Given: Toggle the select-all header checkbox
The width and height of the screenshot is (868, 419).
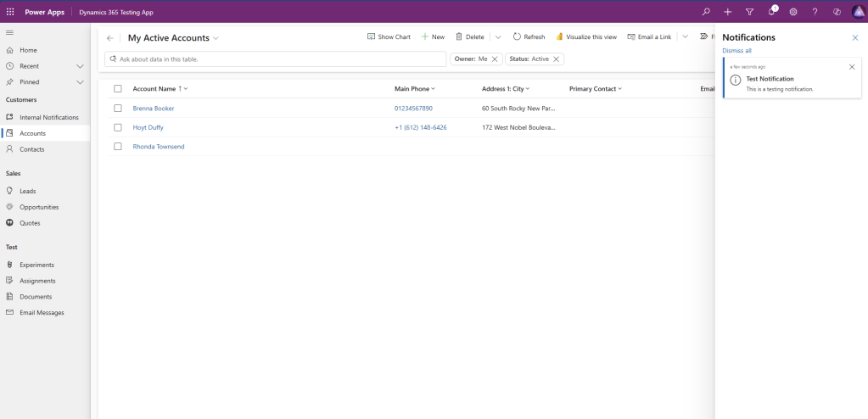Looking at the screenshot, I should (x=118, y=89).
